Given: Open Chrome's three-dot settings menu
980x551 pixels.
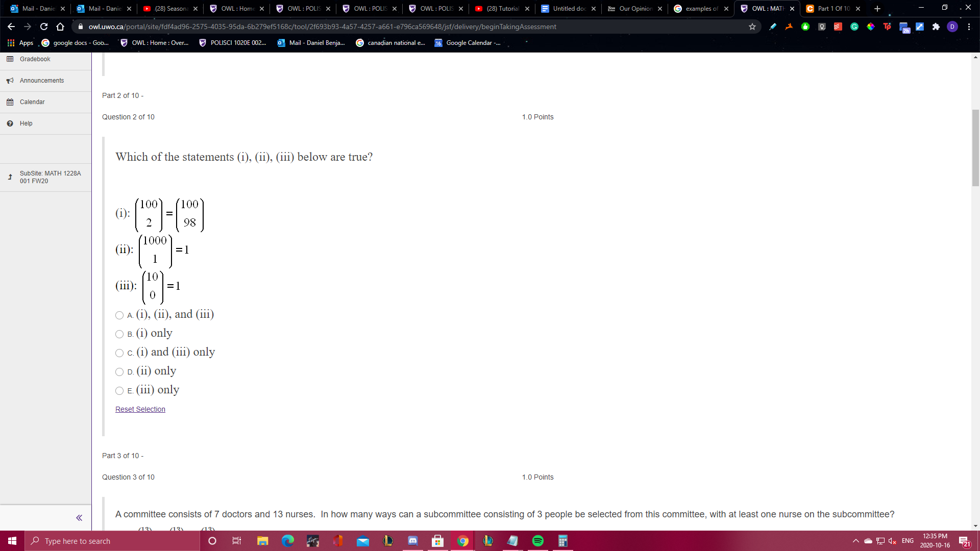Looking at the screenshot, I should [x=970, y=27].
